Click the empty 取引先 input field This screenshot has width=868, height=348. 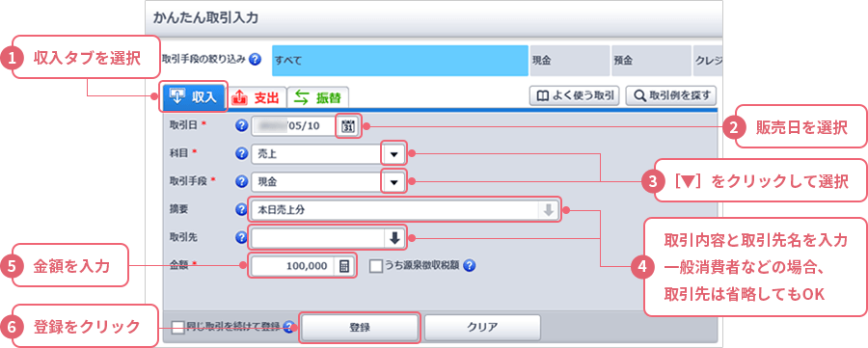pos(317,238)
